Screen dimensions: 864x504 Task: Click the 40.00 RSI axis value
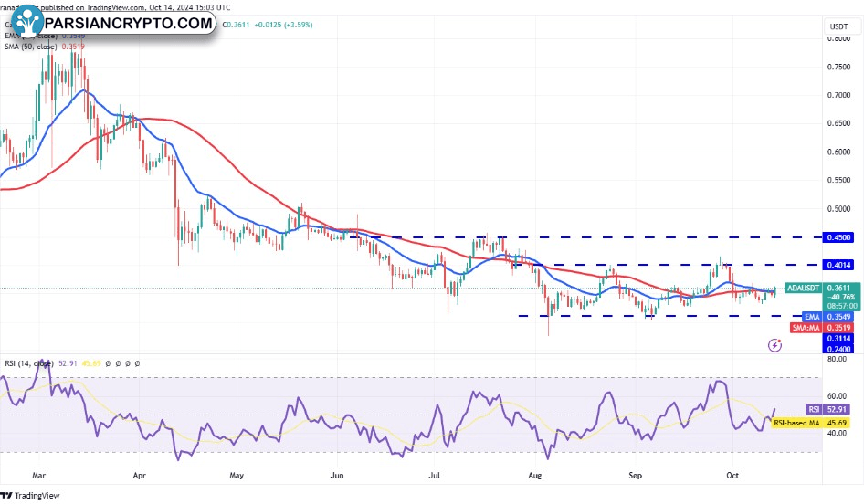837,434
